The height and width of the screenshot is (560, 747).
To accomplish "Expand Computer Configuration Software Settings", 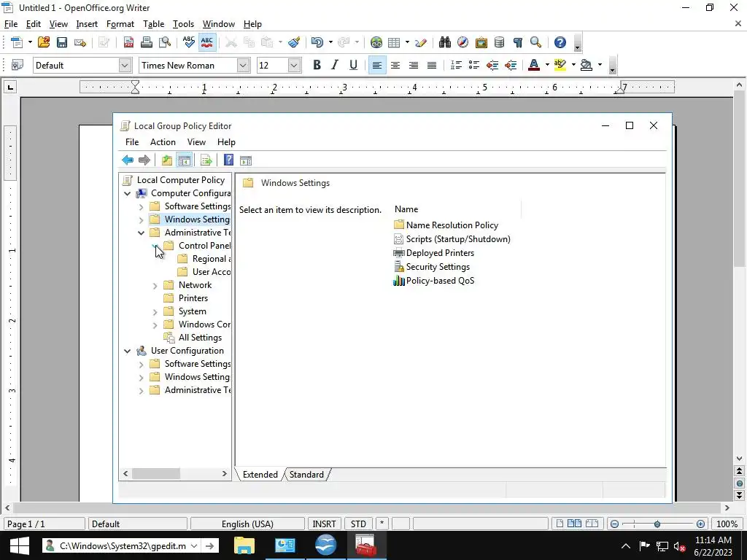I will click(x=141, y=206).
